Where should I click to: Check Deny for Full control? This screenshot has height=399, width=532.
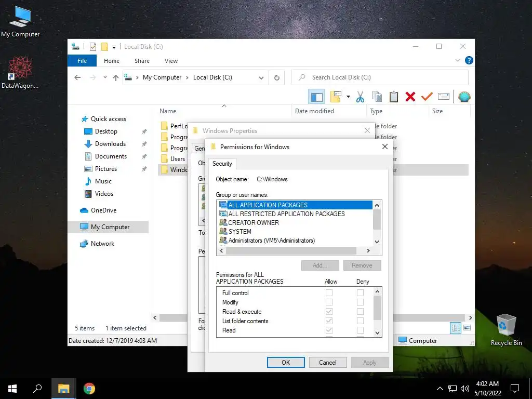[360, 292]
